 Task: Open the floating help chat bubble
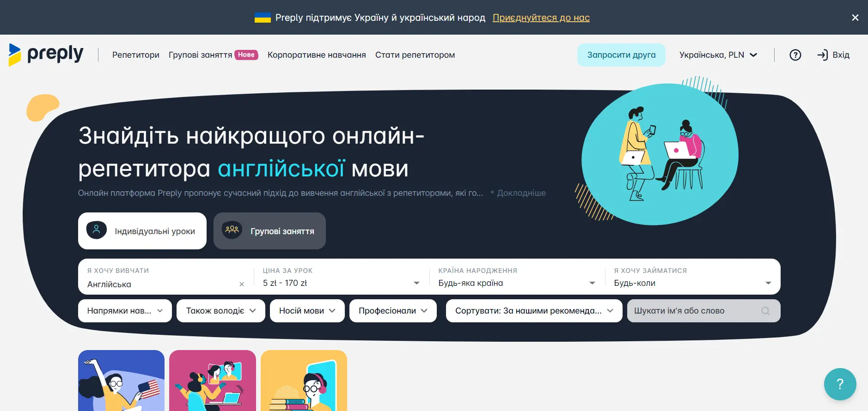(840, 384)
